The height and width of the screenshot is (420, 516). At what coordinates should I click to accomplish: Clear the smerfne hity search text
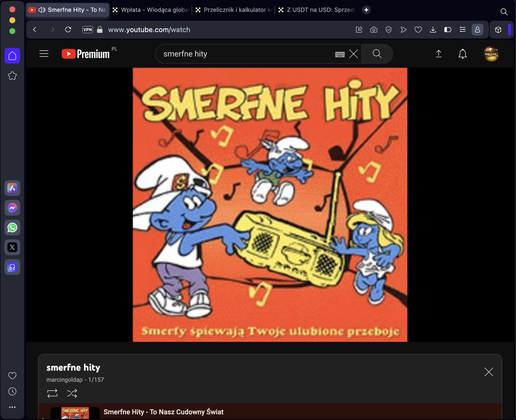(353, 54)
